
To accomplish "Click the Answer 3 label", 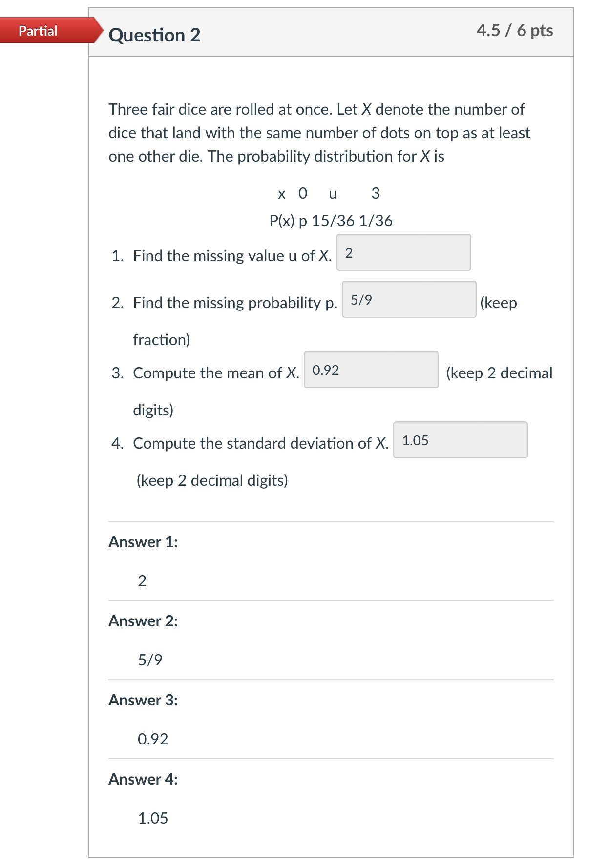I will click(143, 700).
